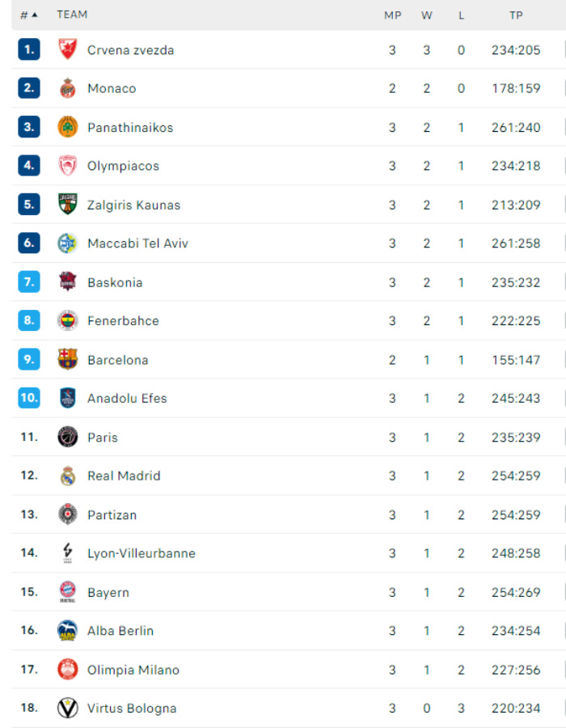The image size is (566, 728).
Task: Click the Crvena zvezda team logo
Action: [68, 49]
